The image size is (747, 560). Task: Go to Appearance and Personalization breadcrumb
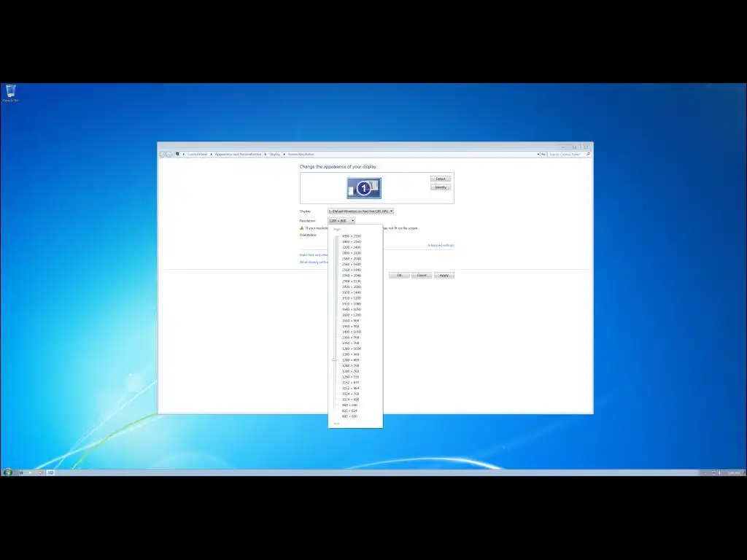[239, 155]
